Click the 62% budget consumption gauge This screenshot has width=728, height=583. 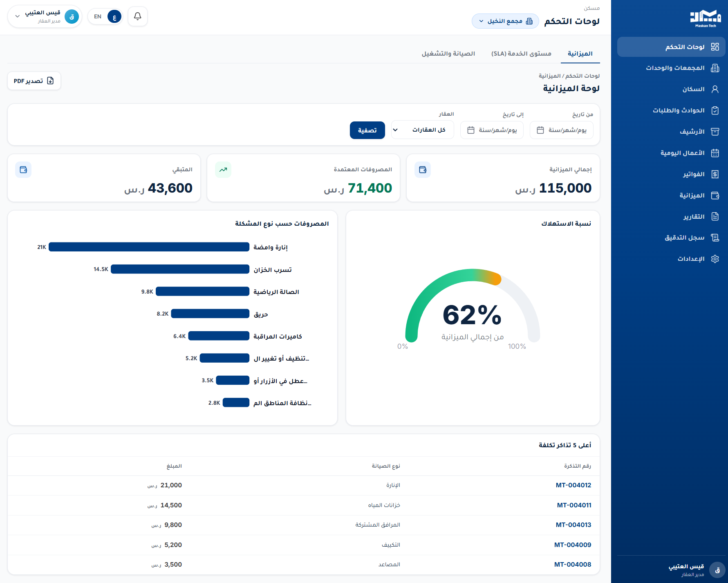coord(473,306)
